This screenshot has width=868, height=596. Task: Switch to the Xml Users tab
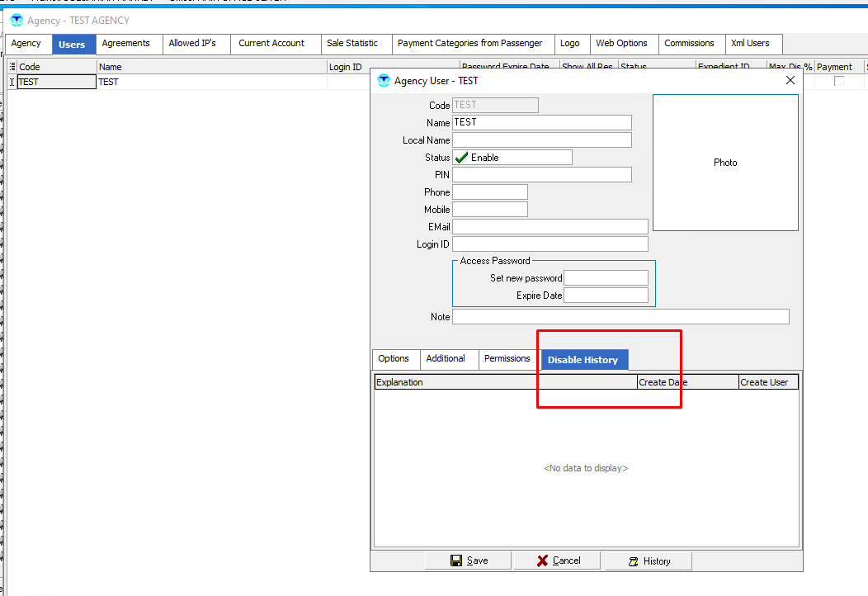click(x=749, y=44)
